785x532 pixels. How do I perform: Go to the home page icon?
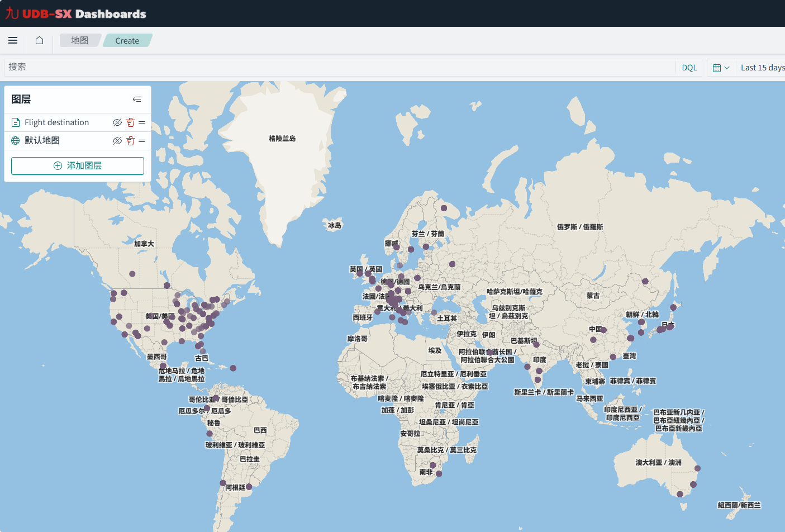pos(39,40)
